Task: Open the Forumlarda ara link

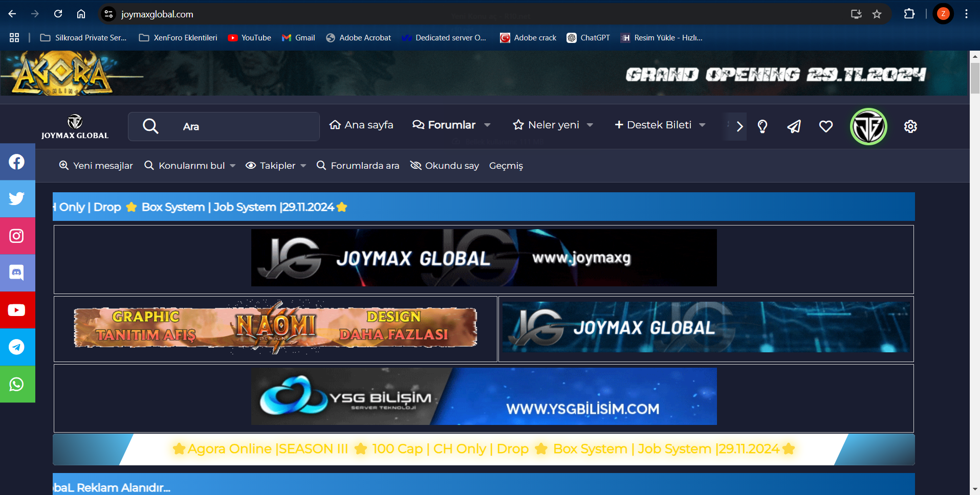Action: 358,166
